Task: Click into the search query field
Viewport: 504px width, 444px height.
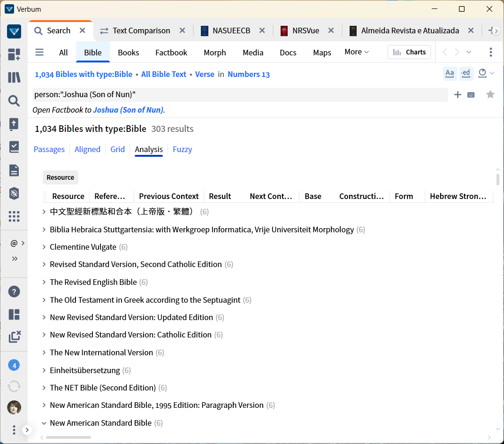Action: click(x=240, y=94)
